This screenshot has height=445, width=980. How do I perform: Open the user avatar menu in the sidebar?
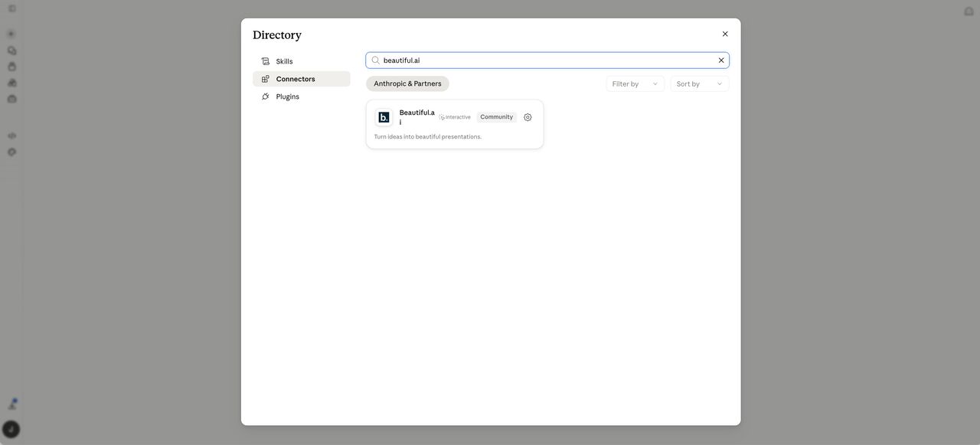[11, 430]
